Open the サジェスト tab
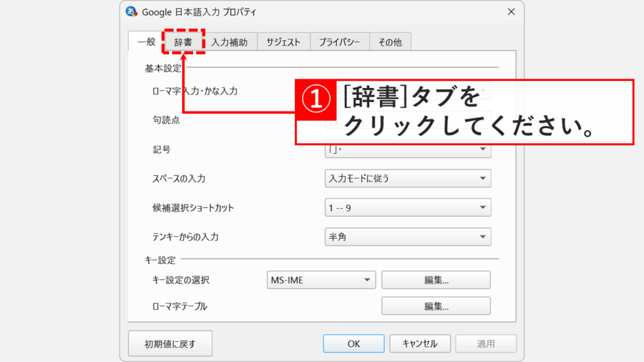This screenshot has height=362, width=644. pos(284,42)
